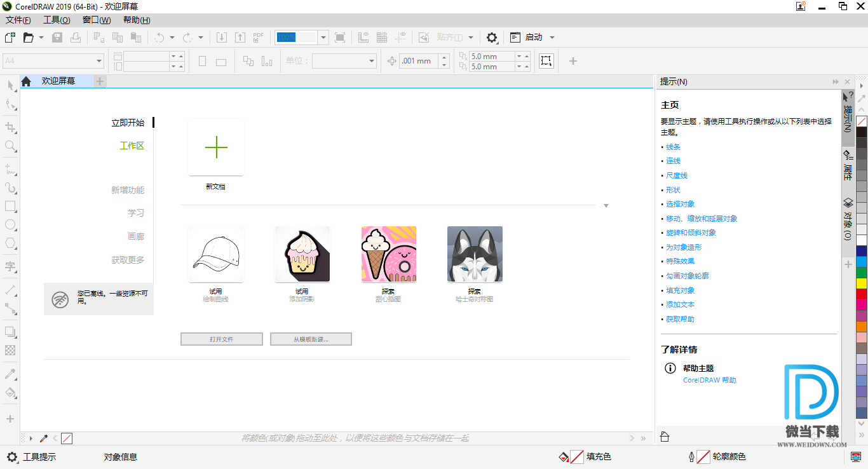Screen dimensions: 868x469
Task: Open the 文件 menu
Action: tap(18, 20)
